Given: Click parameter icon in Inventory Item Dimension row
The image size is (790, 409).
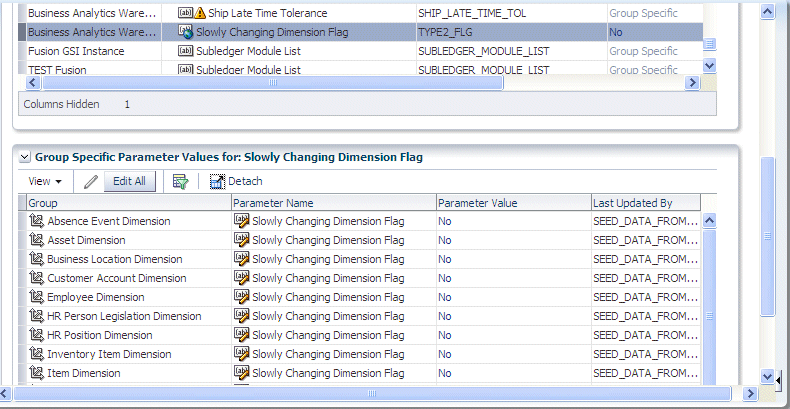Looking at the screenshot, I should click(242, 354).
